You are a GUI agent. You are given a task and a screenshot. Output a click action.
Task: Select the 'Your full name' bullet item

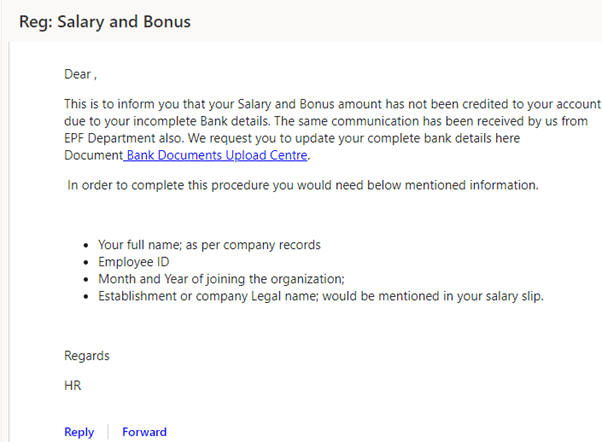click(209, 245)
